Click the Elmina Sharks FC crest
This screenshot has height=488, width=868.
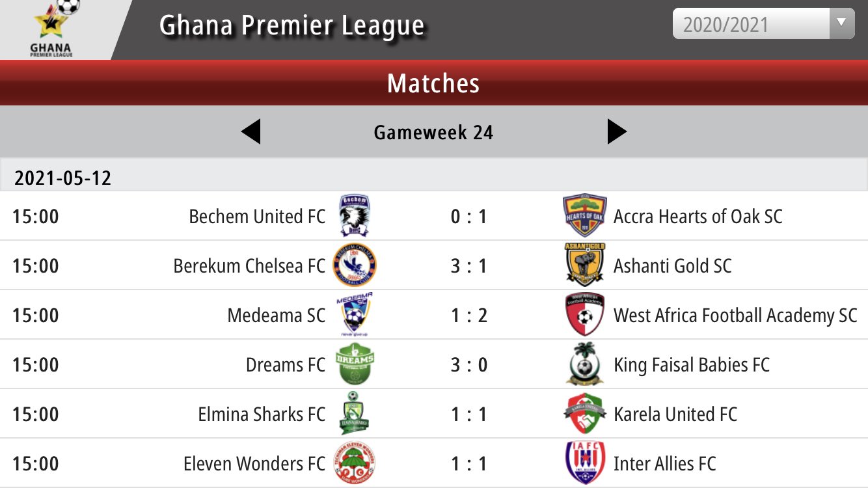(x=355, y=414)
